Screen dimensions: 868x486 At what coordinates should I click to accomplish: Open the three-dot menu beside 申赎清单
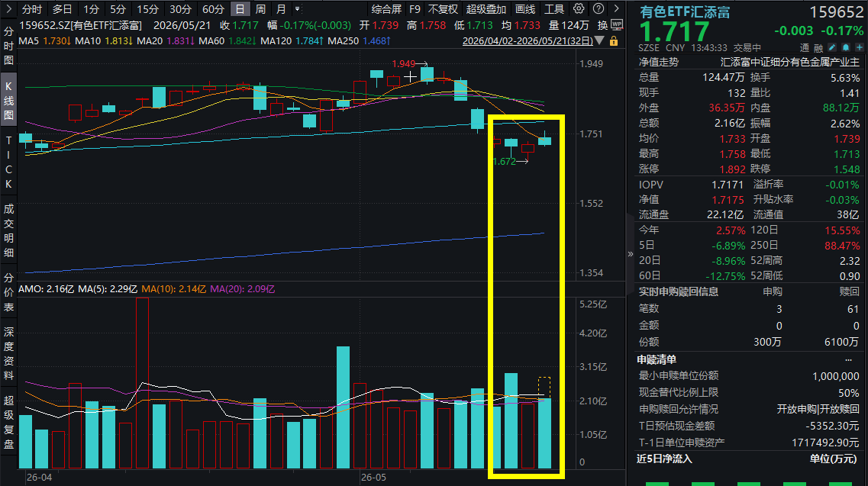pos(848,360)
